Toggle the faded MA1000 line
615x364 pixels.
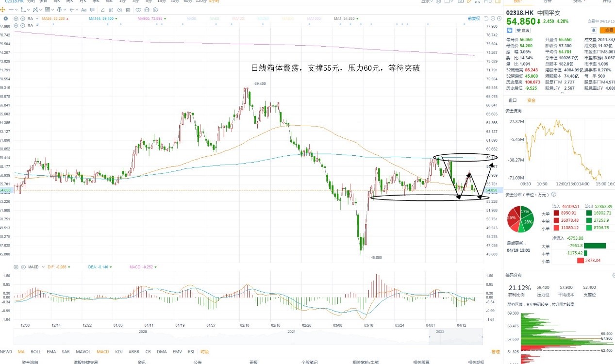click(x=314, y=18)
